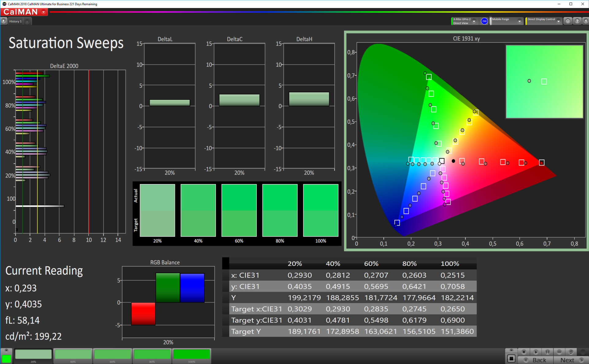Open the help question mark icon

click(577, 21)
